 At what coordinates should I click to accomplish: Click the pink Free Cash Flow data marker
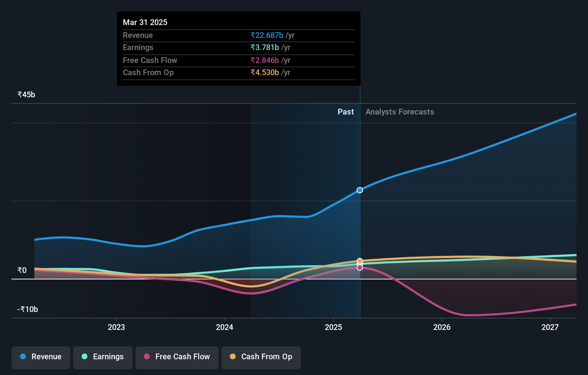[360, 268]
